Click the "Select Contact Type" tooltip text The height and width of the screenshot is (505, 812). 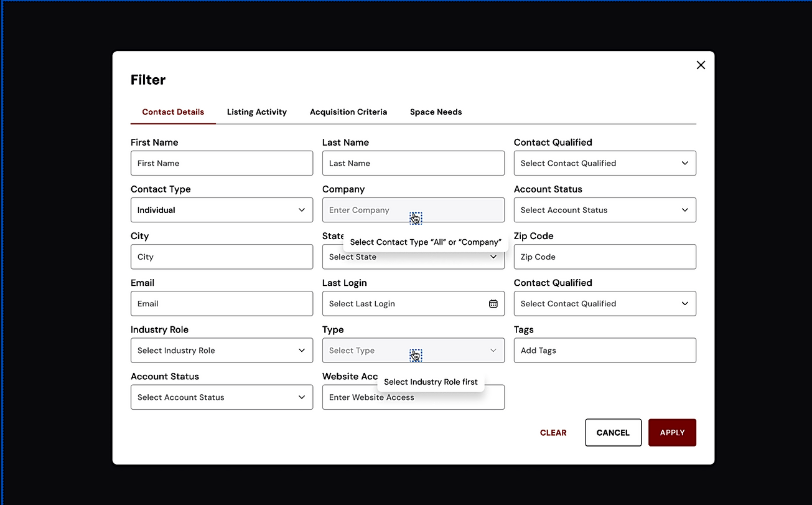click(x=426, y=242)
